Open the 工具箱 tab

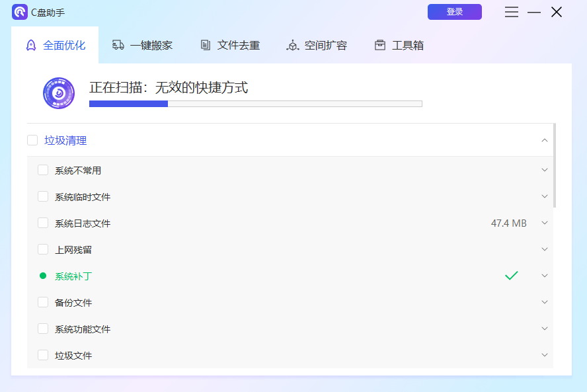pyautogui.click(x=398, y=45)
